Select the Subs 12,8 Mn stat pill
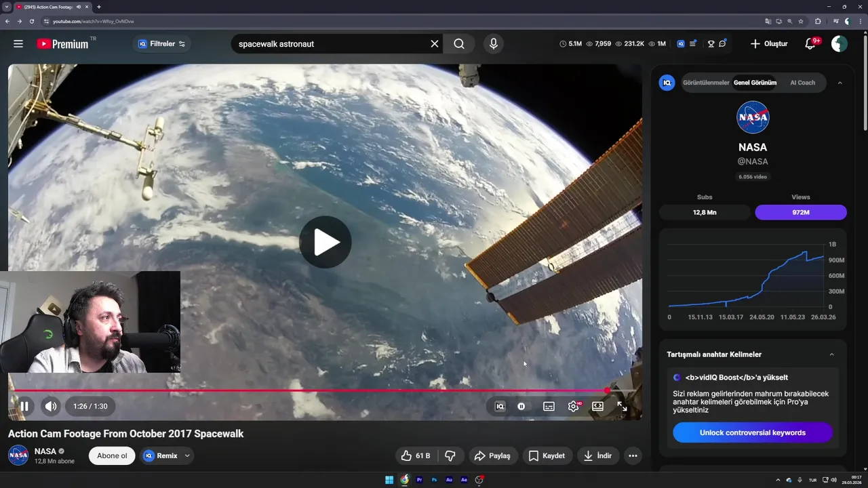The width and height of the screenshot is (868, 488). 705,212
